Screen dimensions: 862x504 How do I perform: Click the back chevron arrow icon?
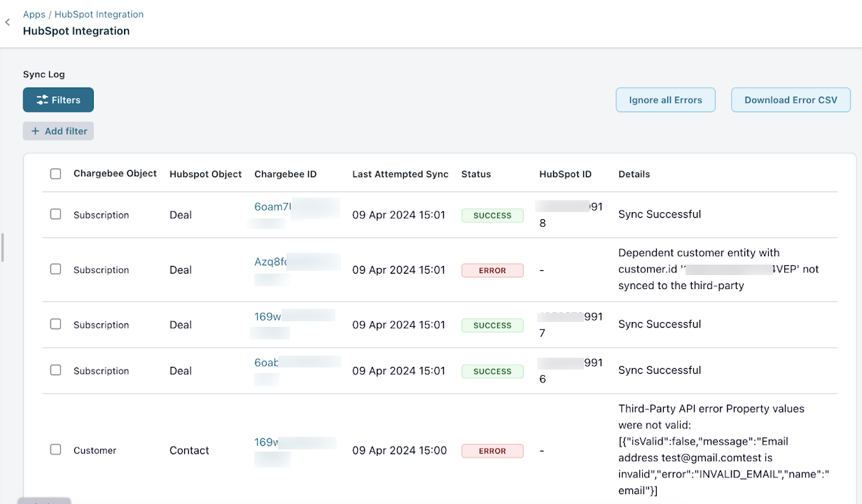[x=8, y=22]
